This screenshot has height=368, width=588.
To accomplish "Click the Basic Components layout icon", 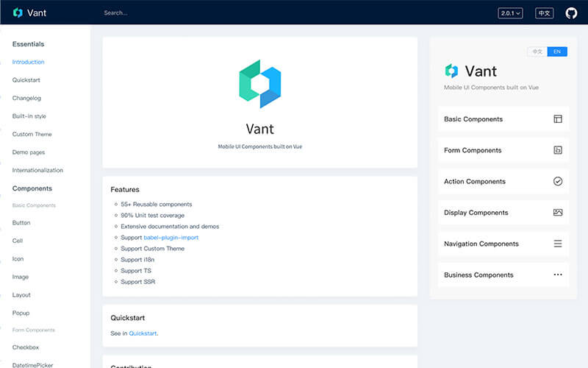I will tap(558, 118).
